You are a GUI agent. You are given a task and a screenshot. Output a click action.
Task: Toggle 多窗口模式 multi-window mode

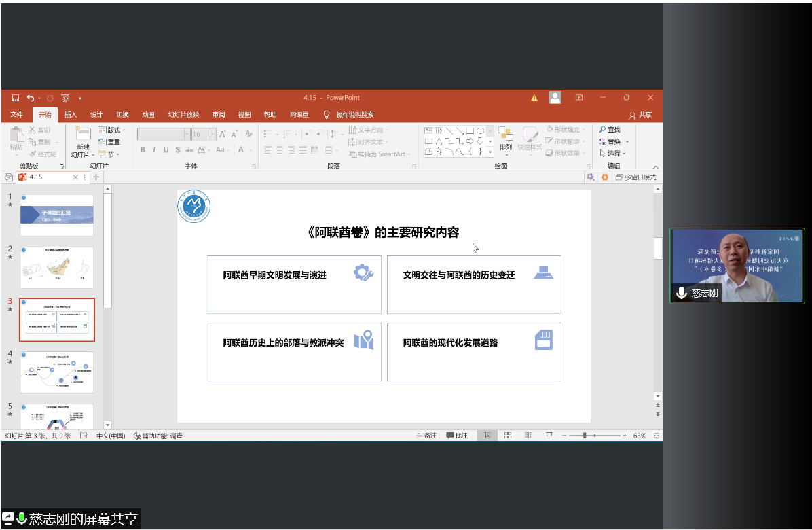click(x=635, y=177)
